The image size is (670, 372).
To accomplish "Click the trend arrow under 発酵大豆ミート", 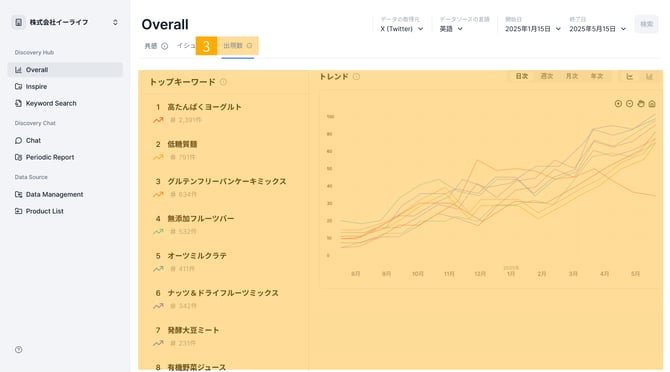I will (158, 343).
